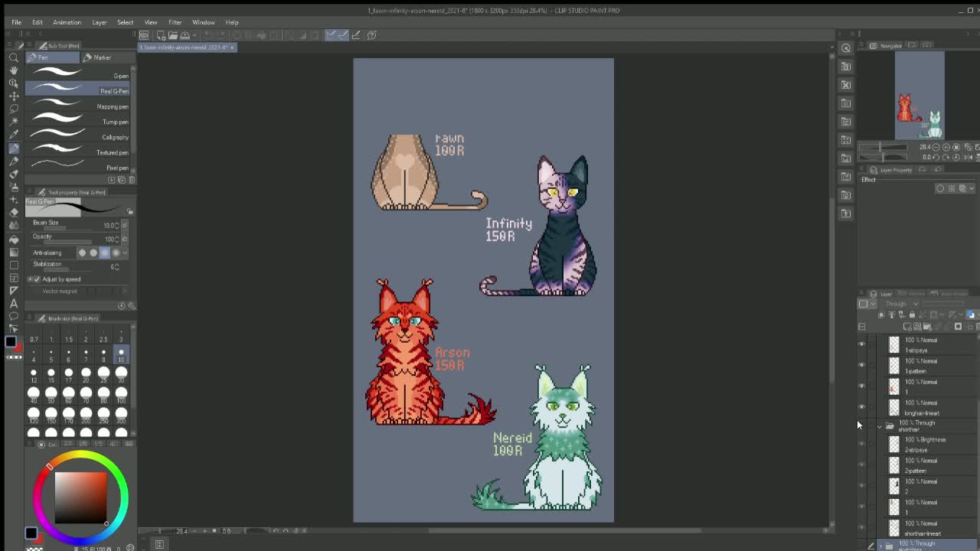Click the lock icon in Tool property
This screenshot has height=551, width=980.
130,212
